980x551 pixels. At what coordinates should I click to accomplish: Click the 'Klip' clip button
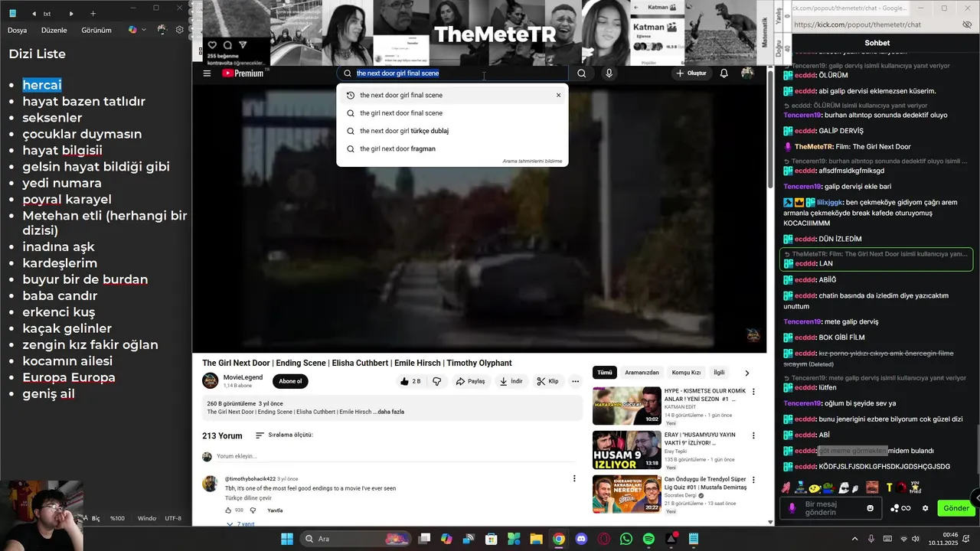point(547,381)
